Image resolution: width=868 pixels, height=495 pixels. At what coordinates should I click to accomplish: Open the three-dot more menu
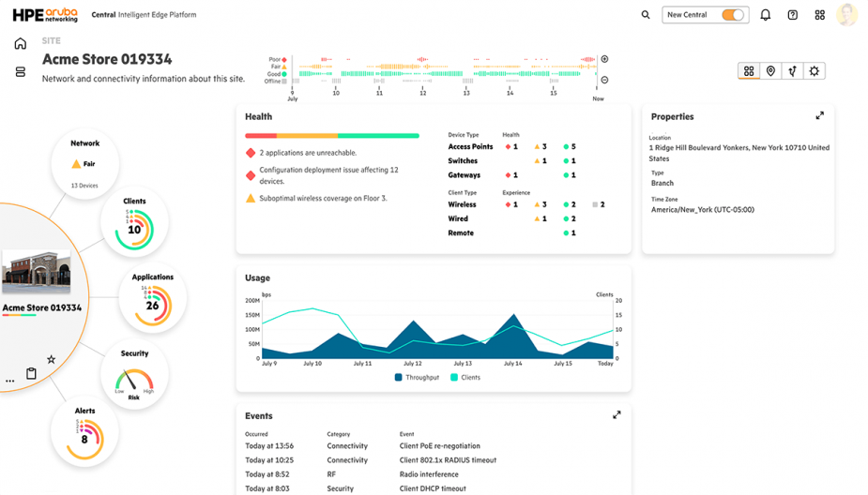click(10, 381)
